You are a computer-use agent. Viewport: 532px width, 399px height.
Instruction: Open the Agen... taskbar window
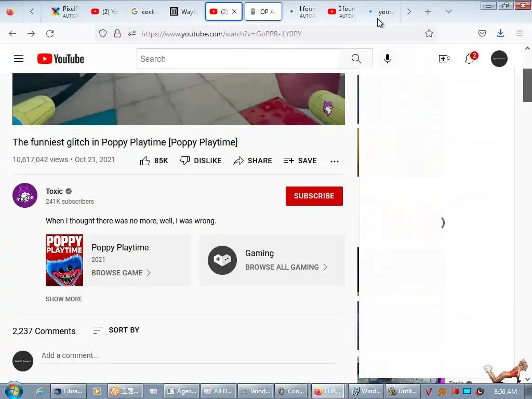click(182, 391)
